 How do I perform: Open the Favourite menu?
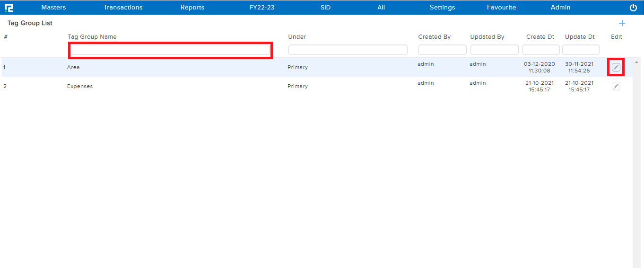click(x=501, y=8)
